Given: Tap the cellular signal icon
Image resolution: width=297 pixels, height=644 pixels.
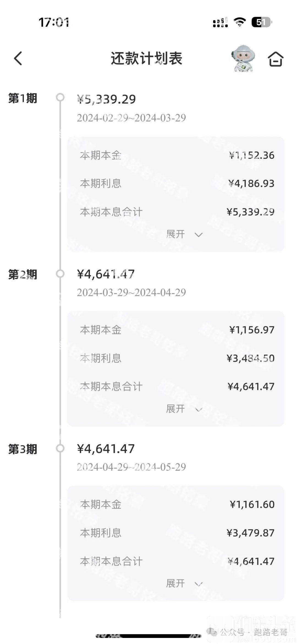Looking at the screenshot, I should (220, 22).
